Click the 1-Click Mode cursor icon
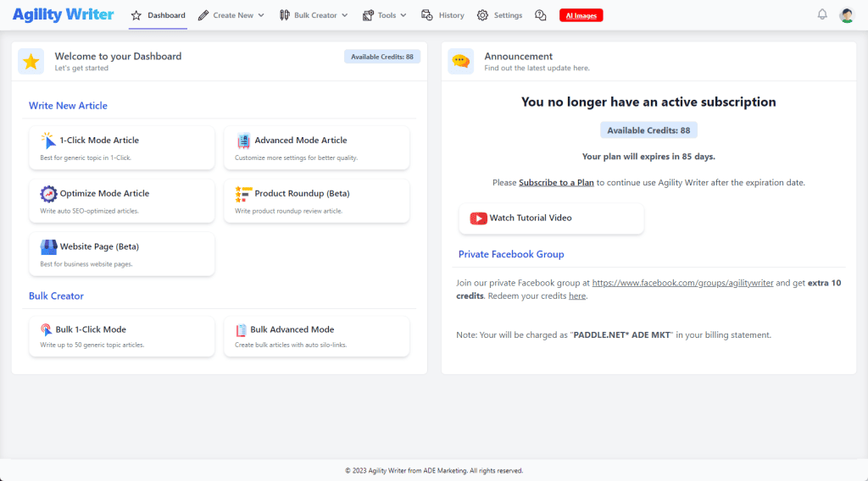 (48, 141)
